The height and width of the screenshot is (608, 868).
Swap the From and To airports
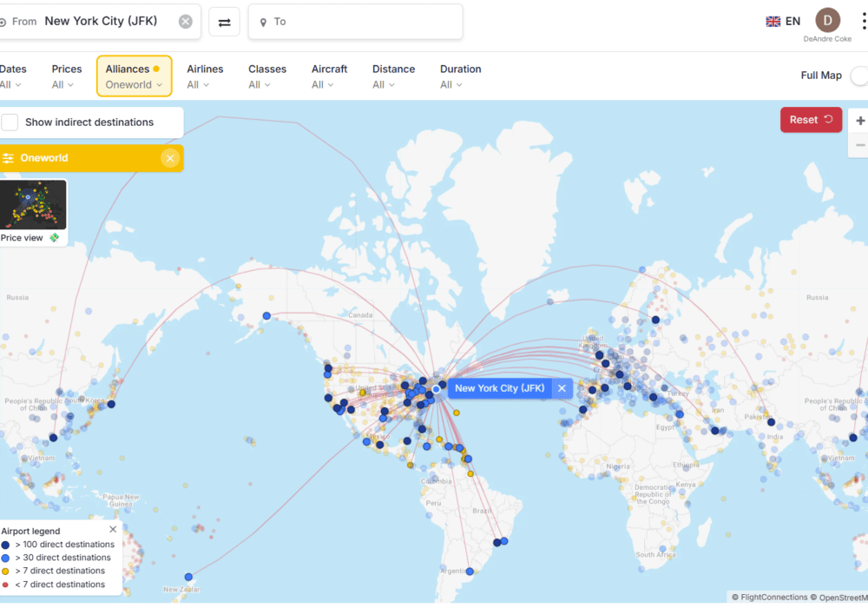coord(225,21)
